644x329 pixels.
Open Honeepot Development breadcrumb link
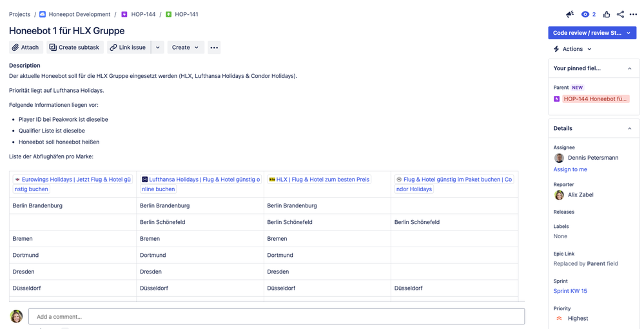pos(79,14)
